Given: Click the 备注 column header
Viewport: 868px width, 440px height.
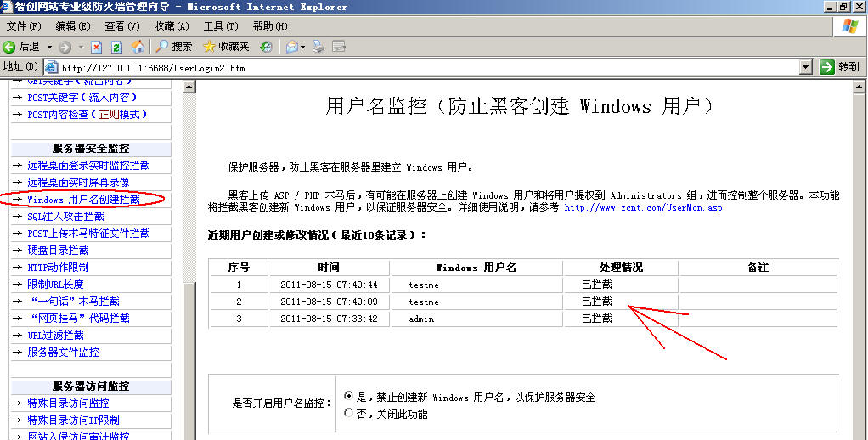Looking at the screenshot, I should coord(758,268).
